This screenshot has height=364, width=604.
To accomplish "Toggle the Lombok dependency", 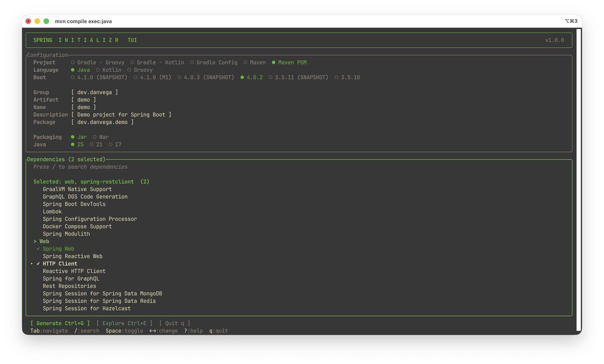I will click(x=52, y=212).
